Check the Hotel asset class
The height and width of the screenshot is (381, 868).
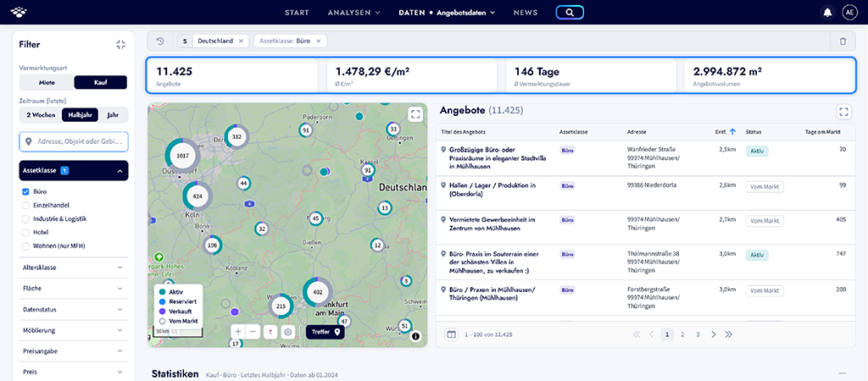pos(25,232)
